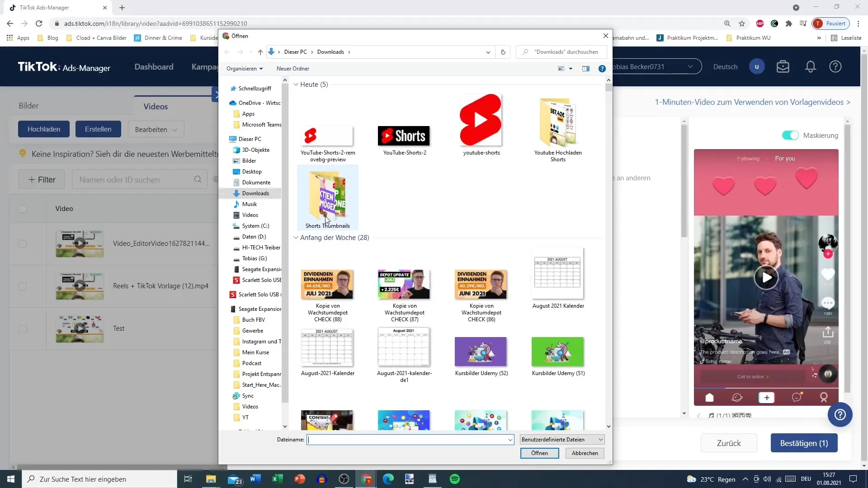Image resolution: width=868 pixels, height=488 pixels.
Task: Open the Dateiname history dropdown arrow
Action: 510,440
